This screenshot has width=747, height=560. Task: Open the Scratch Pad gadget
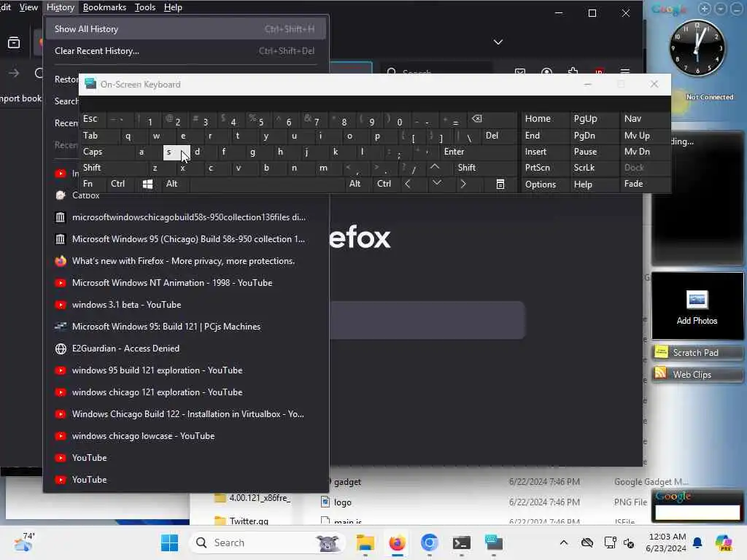pos(697,353)
